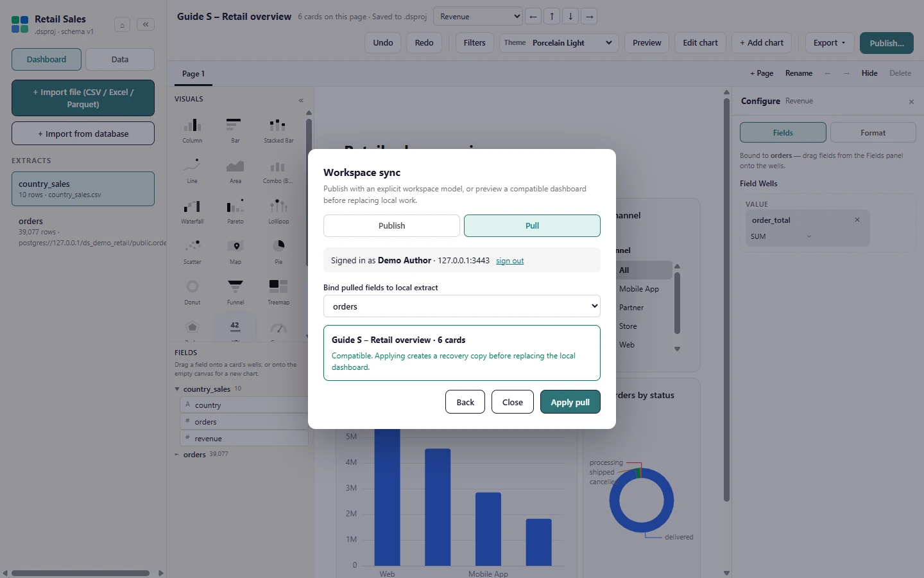Select the Fields tab in Configure

click(x=783, y=132)
